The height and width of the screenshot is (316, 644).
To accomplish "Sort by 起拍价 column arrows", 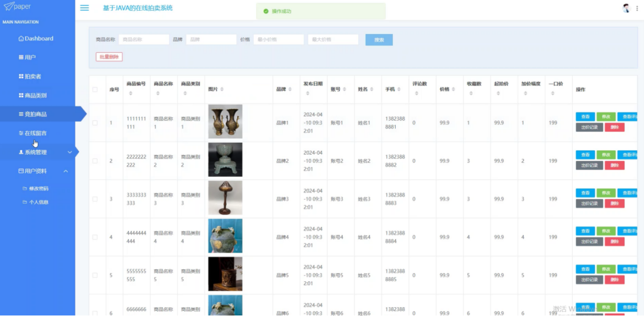I will tap(498, 93).
